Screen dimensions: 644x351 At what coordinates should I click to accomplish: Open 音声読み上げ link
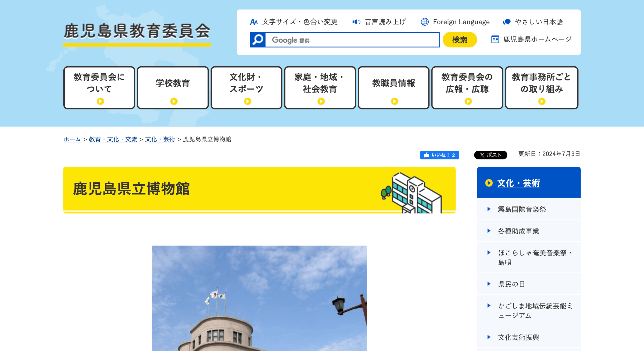[385, 22]
